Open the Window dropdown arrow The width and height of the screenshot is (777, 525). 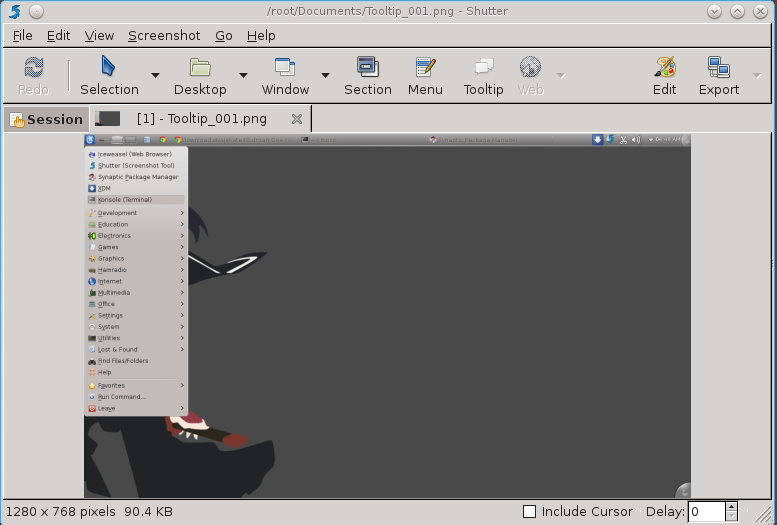coord(325,75)
